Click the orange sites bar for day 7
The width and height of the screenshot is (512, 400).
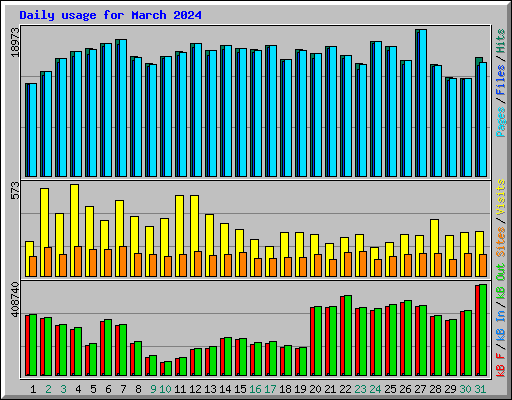123,262
